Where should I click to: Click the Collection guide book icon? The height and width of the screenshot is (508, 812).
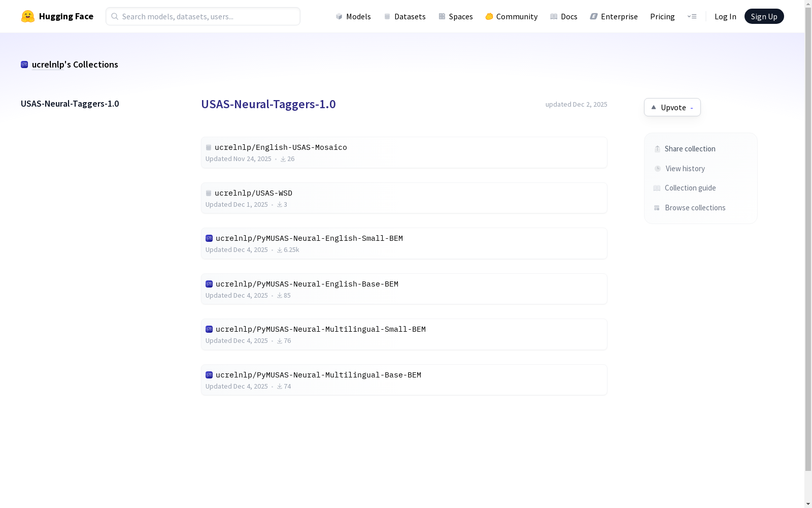pyautogui.click(x=657, y=188)
